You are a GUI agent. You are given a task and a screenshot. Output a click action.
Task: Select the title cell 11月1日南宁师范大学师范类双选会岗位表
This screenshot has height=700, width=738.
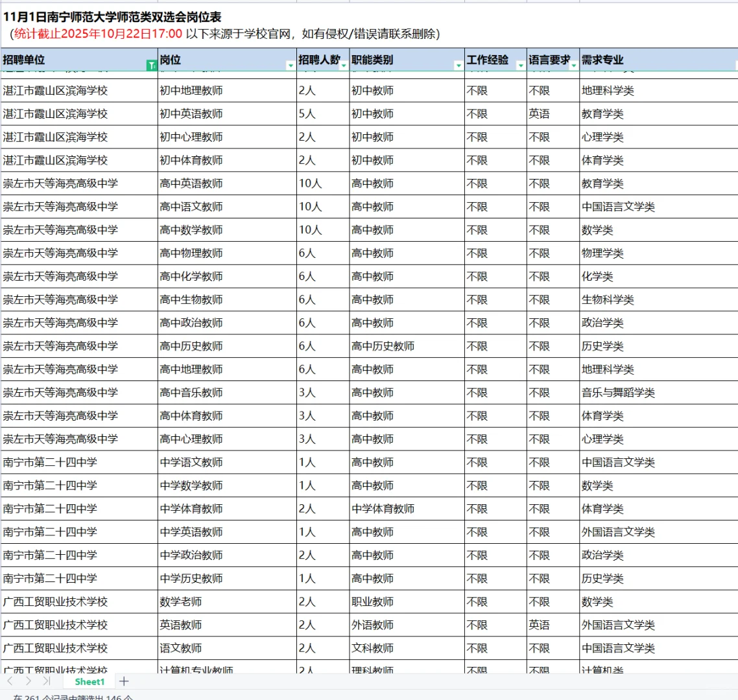(x=112, y=17)
